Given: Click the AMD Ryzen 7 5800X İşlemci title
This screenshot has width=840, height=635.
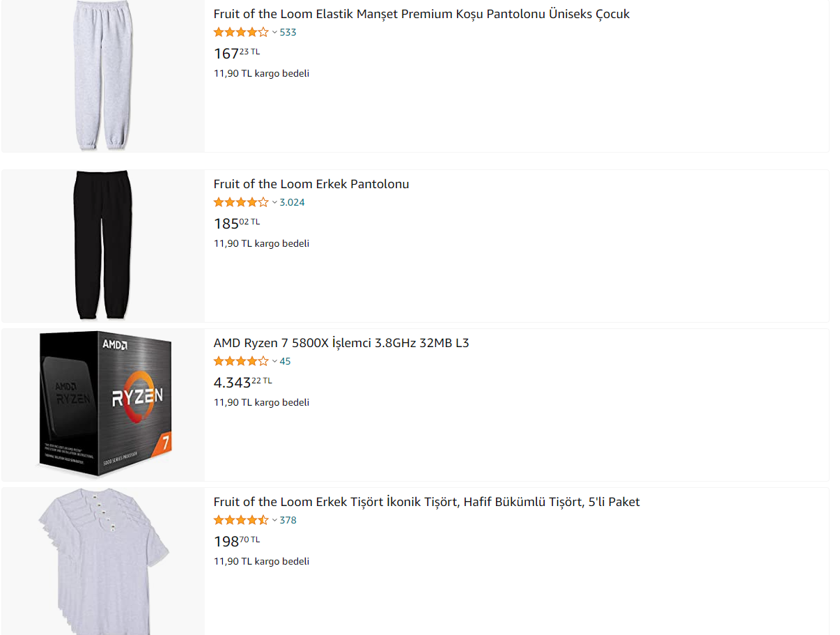Looking at the screenshot, I should click(x=341, y=343).
